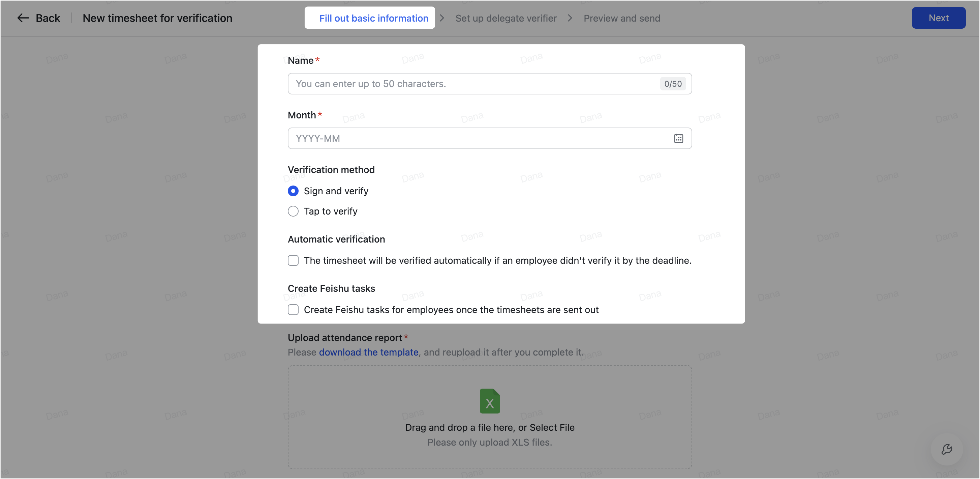Image resolution: width=980 pixels, height=479 pixels.
Task: Click the back arrow icon
Action: coord(23,18)
